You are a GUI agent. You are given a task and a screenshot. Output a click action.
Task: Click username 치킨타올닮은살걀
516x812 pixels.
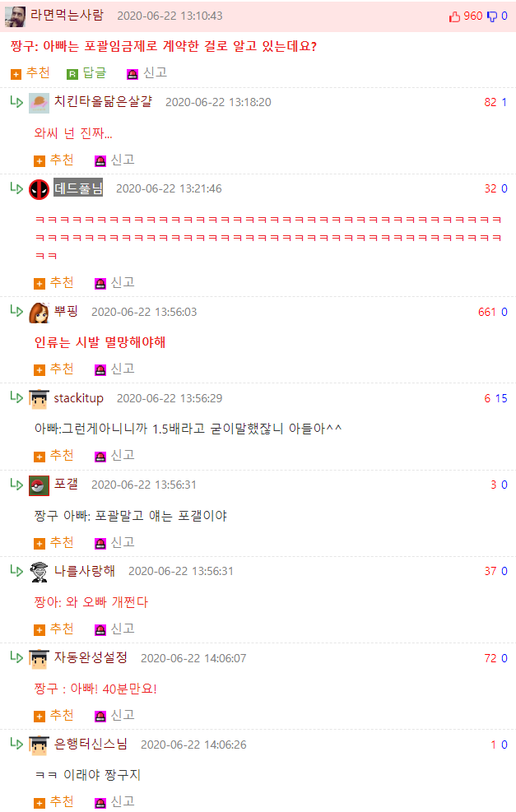[x=103, y=101]
